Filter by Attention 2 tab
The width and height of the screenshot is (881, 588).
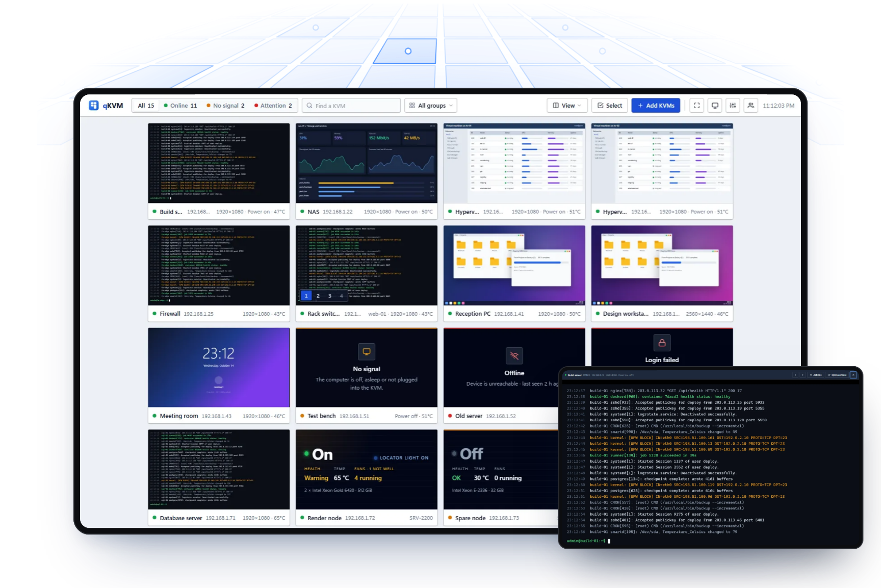pos(273,106)
